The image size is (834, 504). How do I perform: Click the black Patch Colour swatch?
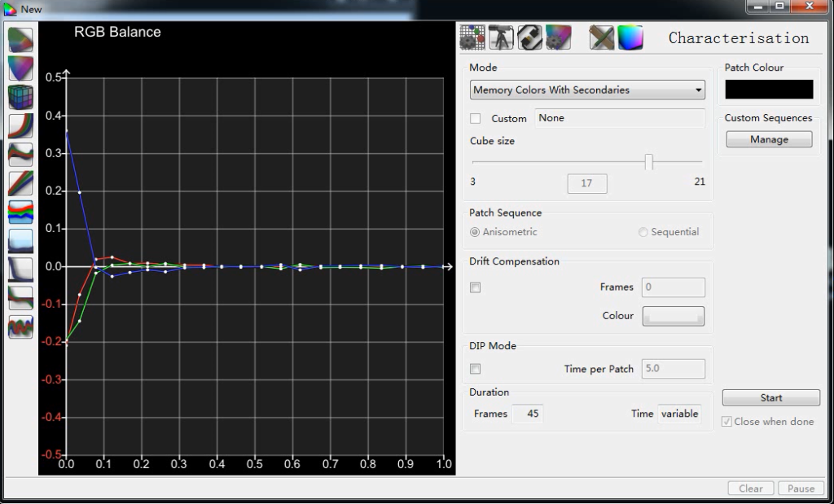[769, 90]
